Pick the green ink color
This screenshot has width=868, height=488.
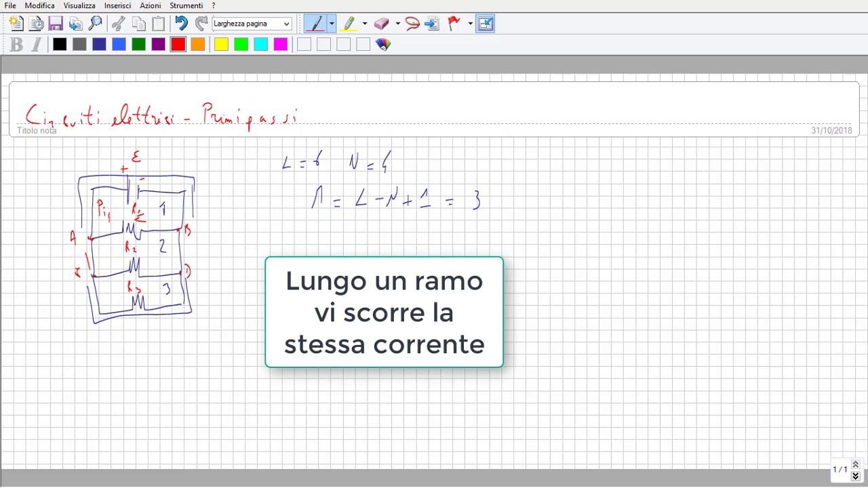pos(138,45)
